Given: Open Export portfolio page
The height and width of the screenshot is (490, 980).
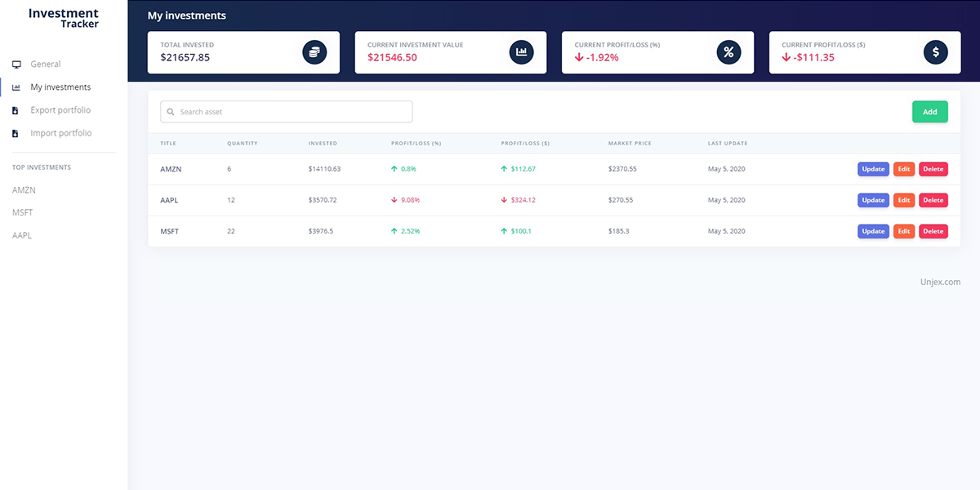Looking at the screenshot, I should (60, 110).
